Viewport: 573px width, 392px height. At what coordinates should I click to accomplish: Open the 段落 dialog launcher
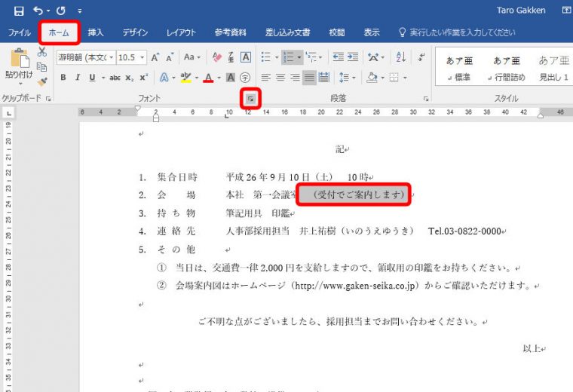pyautogui.click(x=426, y=99)
